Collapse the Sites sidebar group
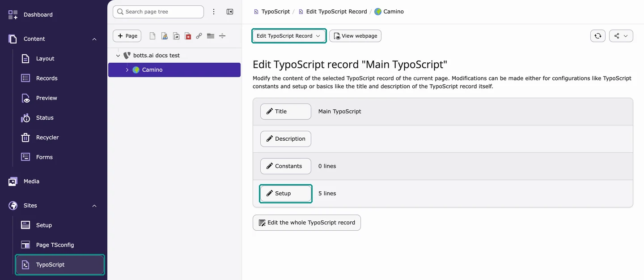 point(94,206)
